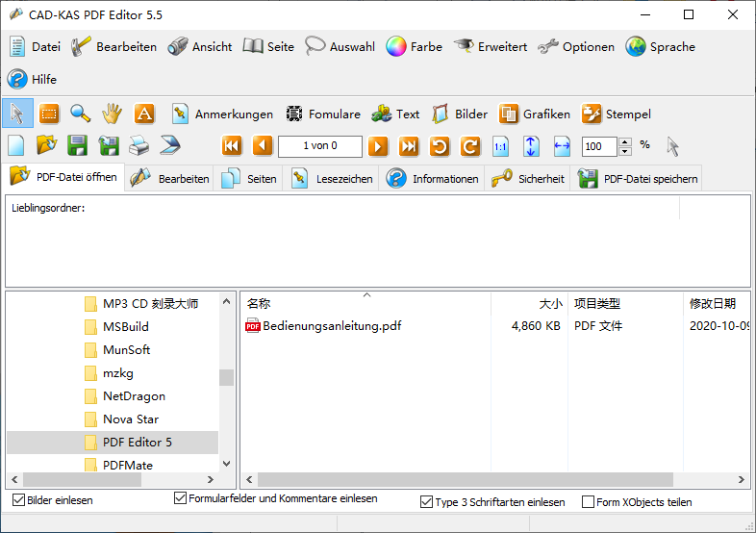Image resolution: width=756 pixels, height=533 pixels.
Task: Click the printer icon
Action: click(x=139, y=145)
